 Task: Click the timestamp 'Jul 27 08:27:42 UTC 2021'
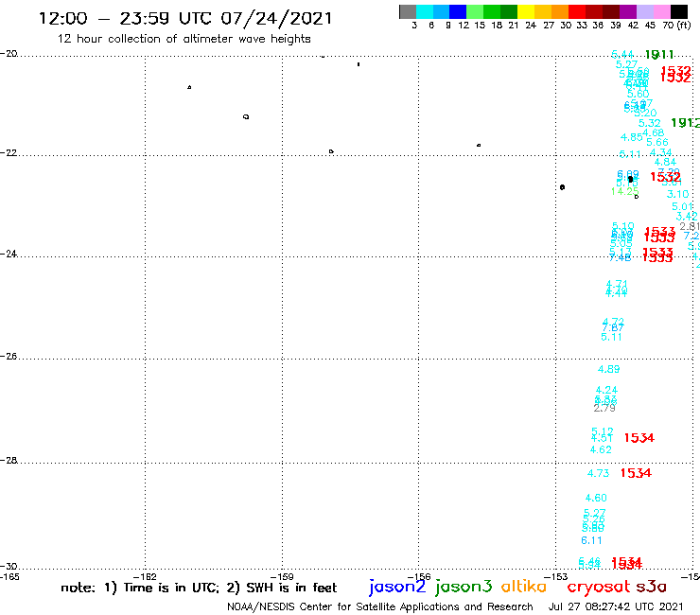click(616, 607)
